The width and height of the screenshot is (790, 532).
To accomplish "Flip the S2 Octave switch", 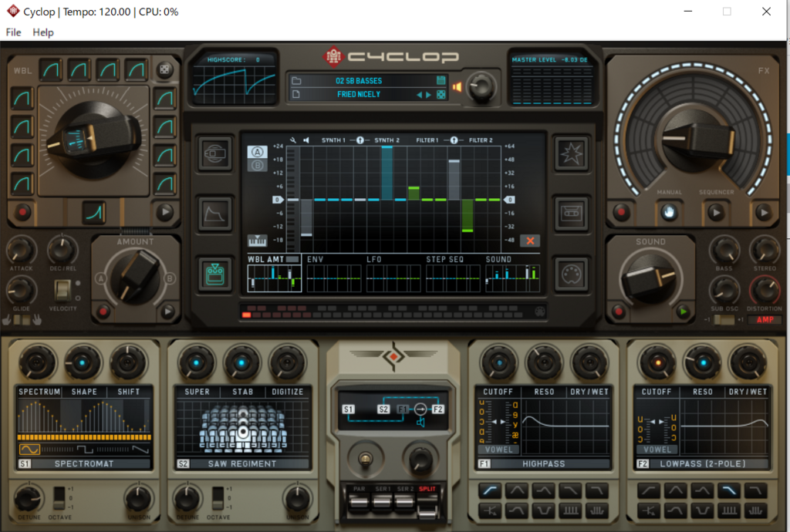I will (218, 498).
